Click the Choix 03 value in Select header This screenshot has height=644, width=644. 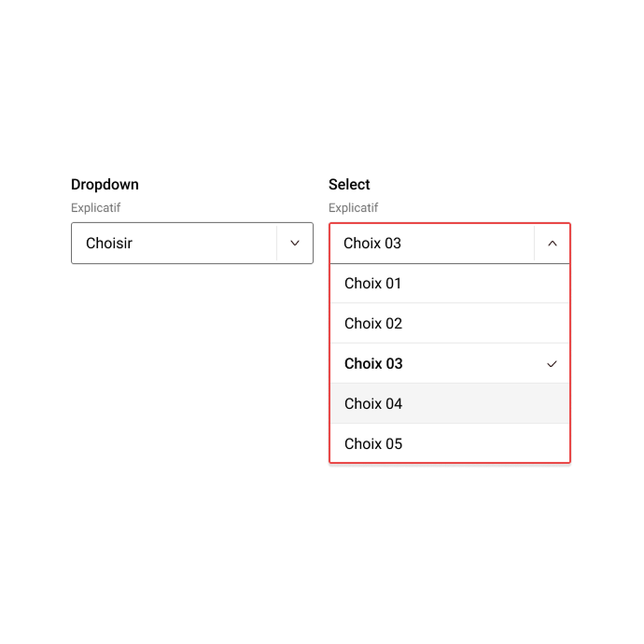[x=372, y=244]
